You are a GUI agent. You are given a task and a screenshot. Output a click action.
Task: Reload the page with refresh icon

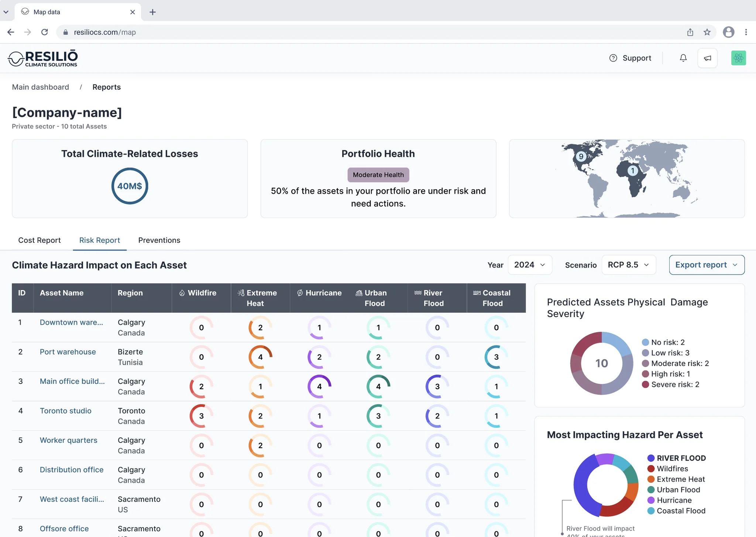[x=45, y=32]
